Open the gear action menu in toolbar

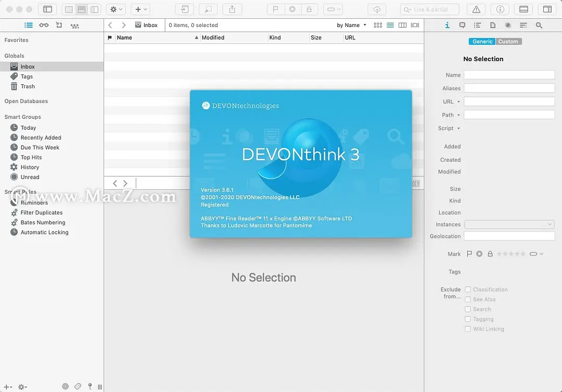point(116,9)
